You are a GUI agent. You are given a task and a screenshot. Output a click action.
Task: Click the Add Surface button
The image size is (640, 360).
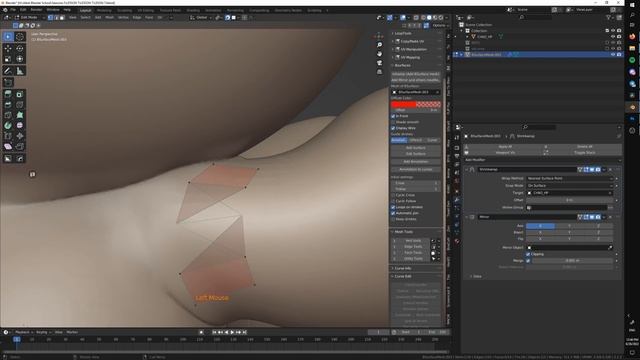(416, 148)
